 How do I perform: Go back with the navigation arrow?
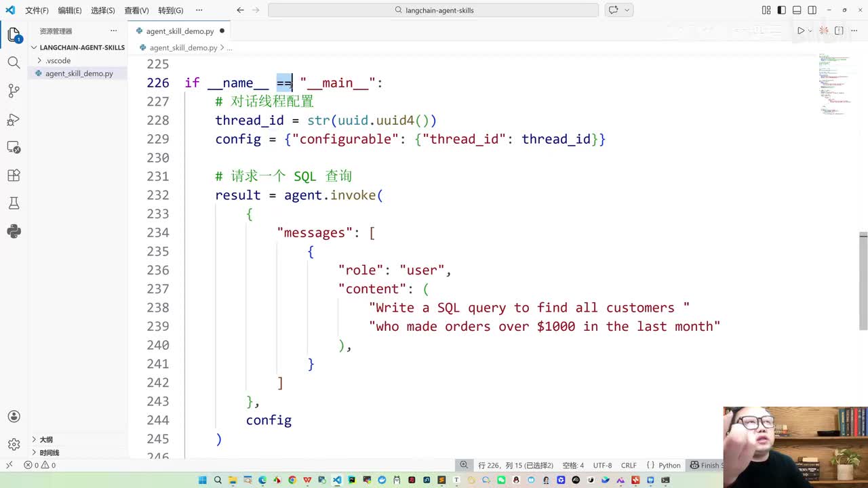(x=240, y=10)
